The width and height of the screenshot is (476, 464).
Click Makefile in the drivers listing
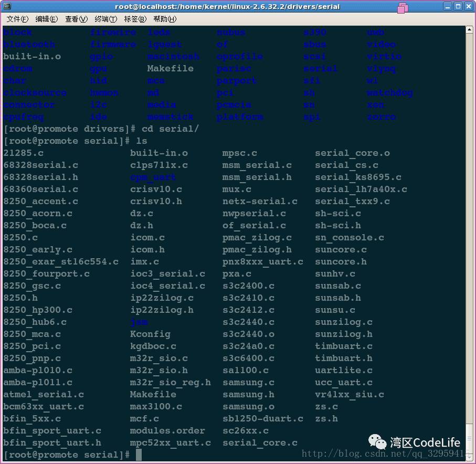pos(171,68)
